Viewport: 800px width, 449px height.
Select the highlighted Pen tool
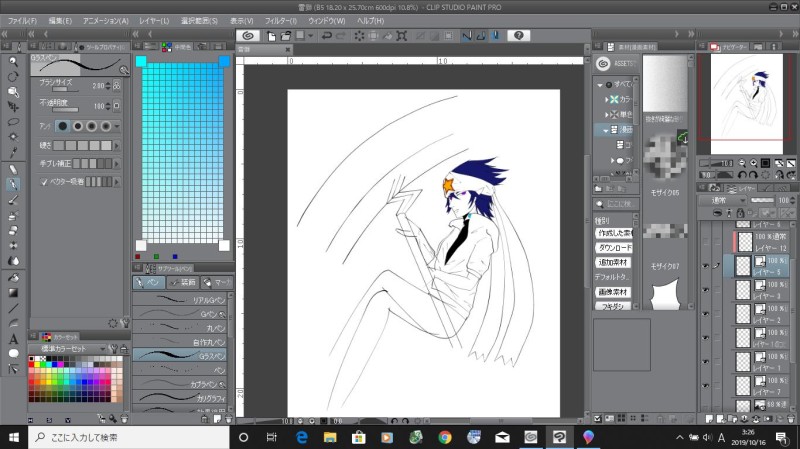point(13,184)
